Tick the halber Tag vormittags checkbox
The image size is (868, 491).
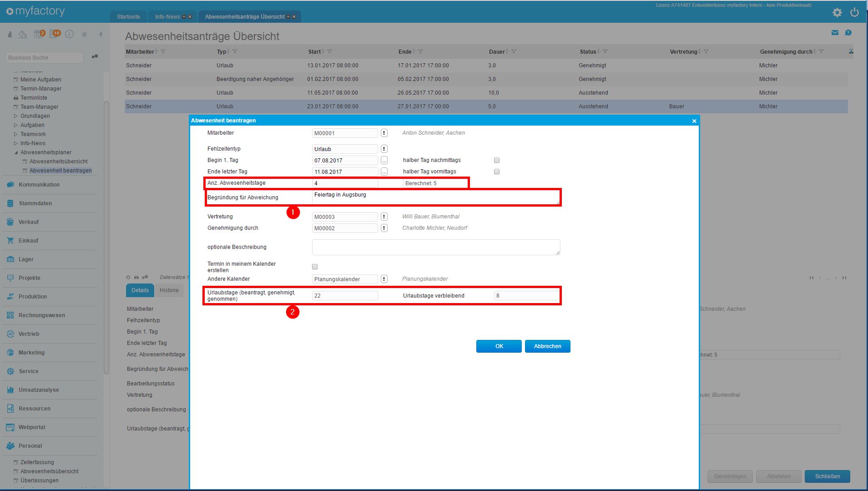[497, 172]
